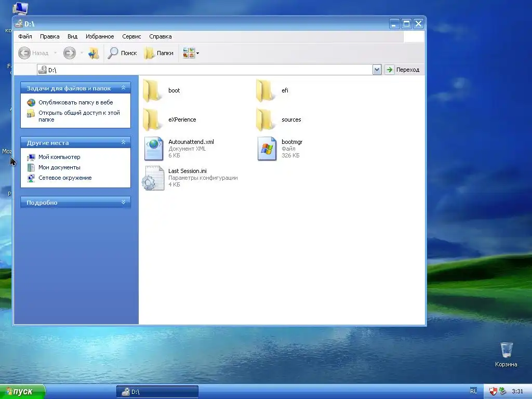Screen dimensions: 532x399
Task: Click the Back arrow button
Action: [x=24, y=53]
